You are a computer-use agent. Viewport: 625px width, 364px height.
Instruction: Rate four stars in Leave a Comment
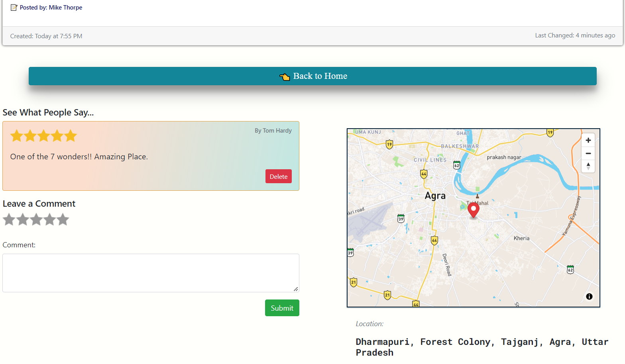pos(50,219)
